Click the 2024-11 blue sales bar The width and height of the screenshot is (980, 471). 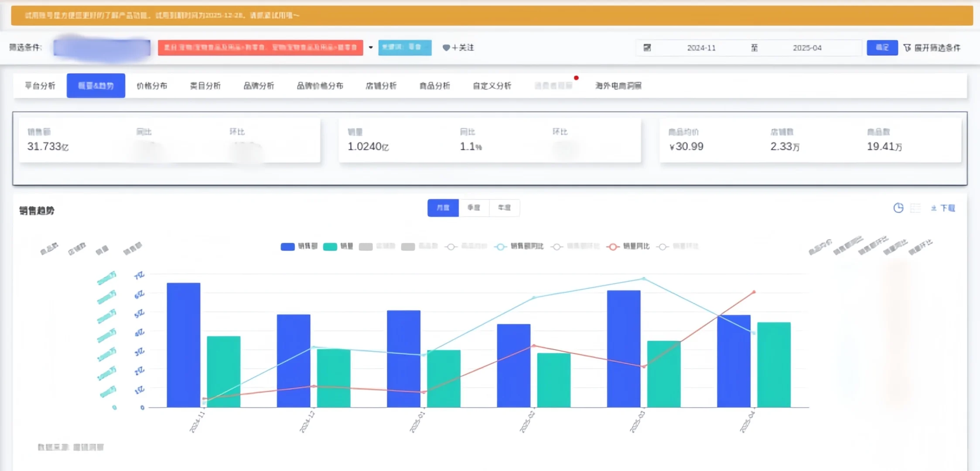tap(184, 345)
